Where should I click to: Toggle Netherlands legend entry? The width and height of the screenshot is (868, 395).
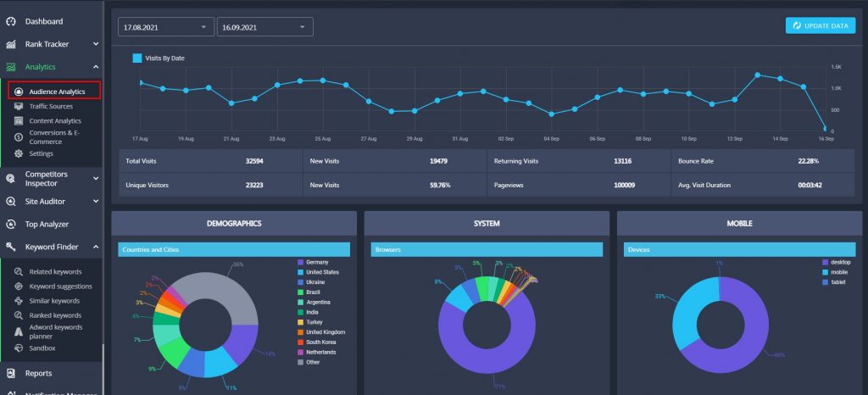pos(317,352)
